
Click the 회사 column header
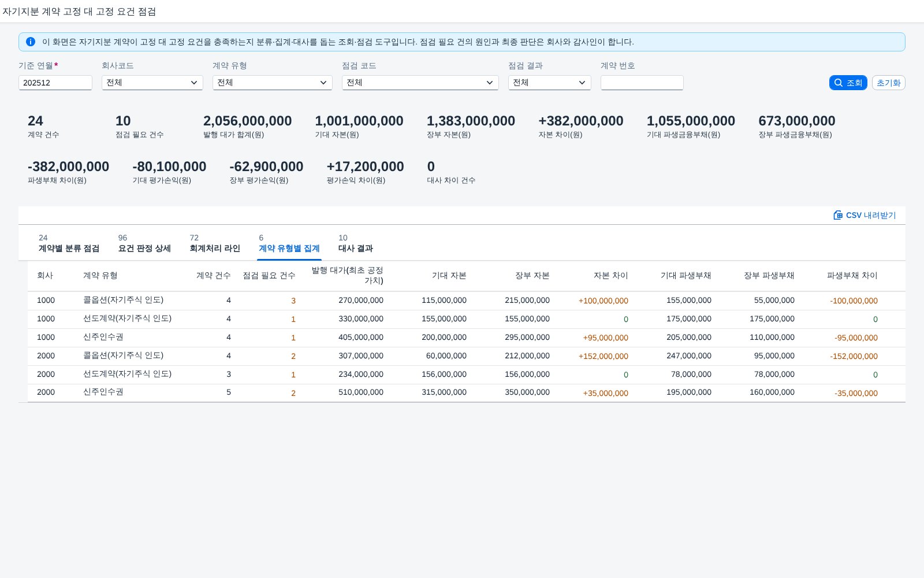click(45, 276)
